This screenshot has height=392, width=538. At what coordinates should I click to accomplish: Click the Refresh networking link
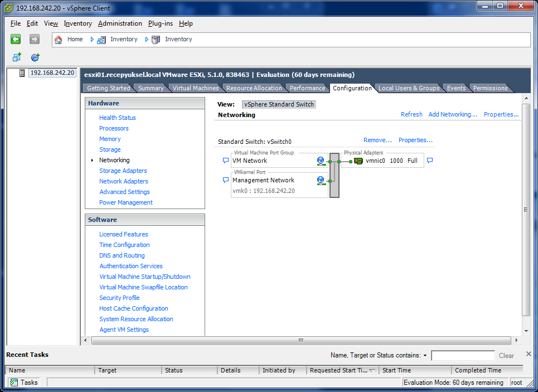click(x=411, y=114)
